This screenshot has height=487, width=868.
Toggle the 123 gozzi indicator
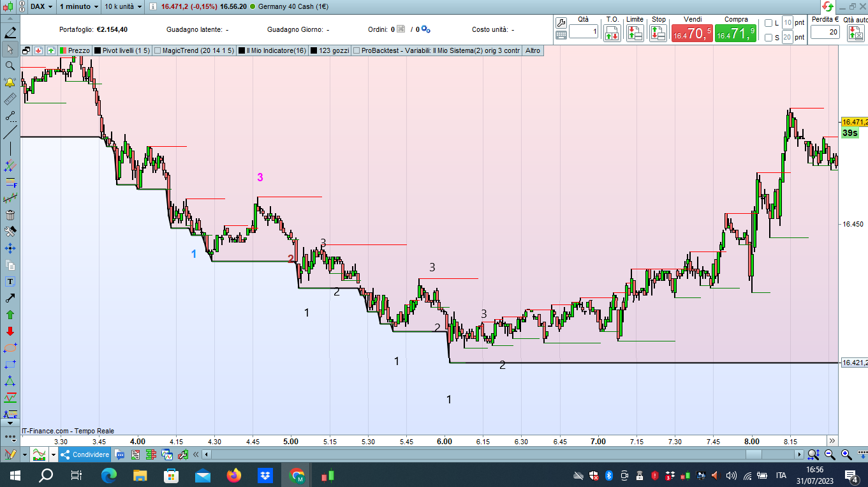pos(330,50)
